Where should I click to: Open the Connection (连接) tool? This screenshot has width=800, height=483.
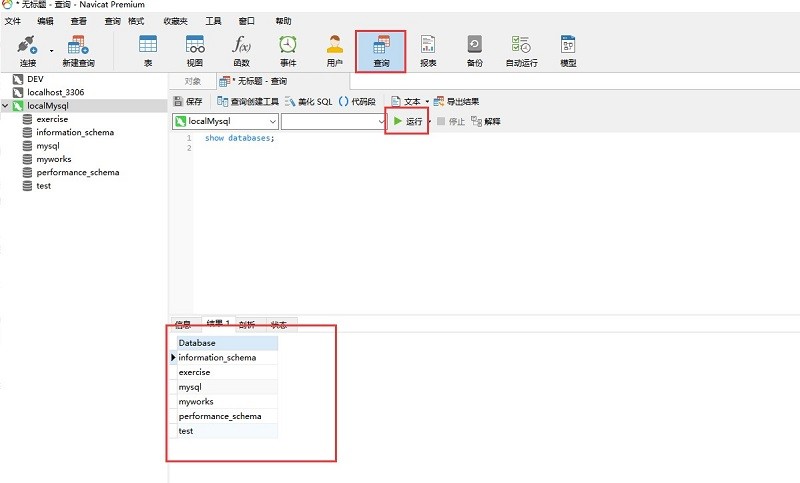click(28, 51)
